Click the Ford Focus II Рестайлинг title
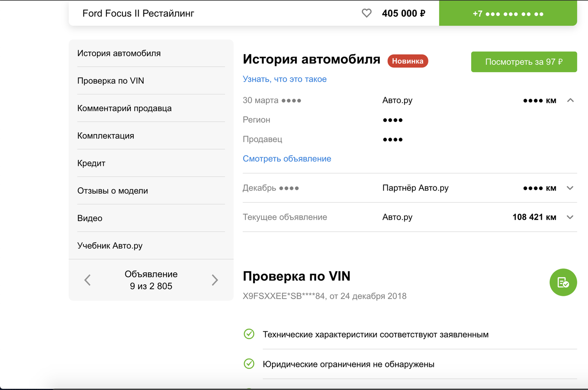This screenshot has height=390, width=588. click(x=138, y=14)
